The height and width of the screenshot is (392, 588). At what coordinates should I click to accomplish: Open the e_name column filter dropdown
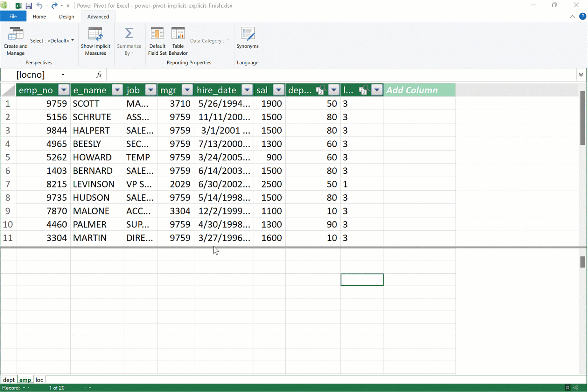(x=117, y=90)
